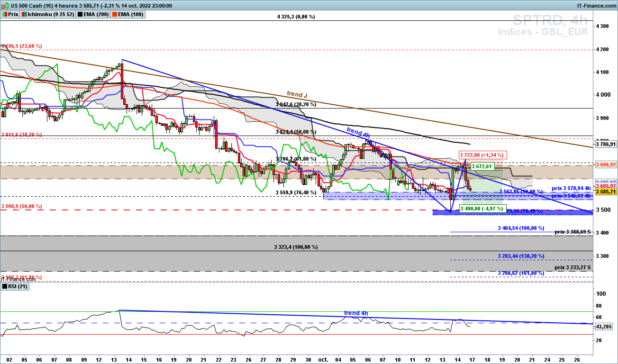618x364 pixels.
Task: Select the red '3 722,00 (+1,34 %)' stop label
Action: [483, 155]
